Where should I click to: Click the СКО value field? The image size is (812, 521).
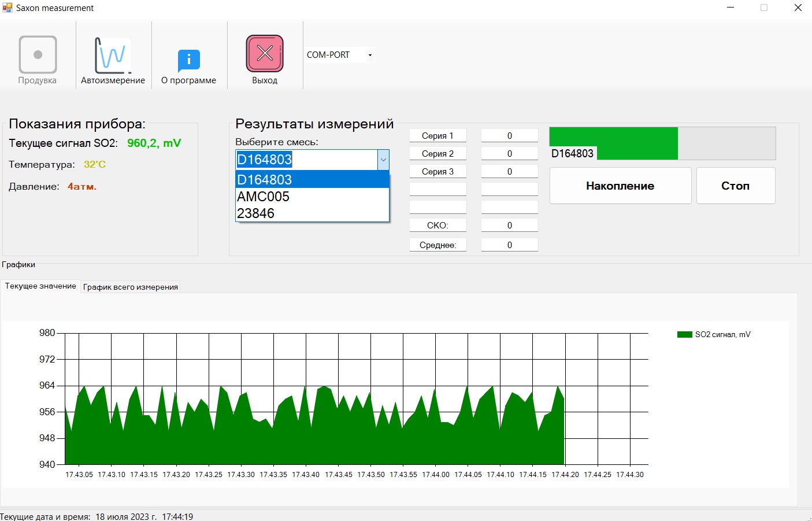click(509, 224)
